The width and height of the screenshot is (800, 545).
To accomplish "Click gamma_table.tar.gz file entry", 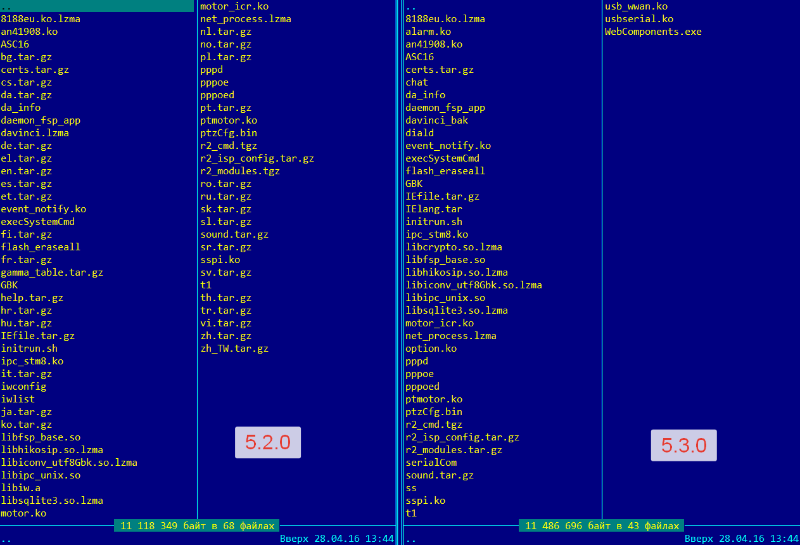I will (52, 272).
